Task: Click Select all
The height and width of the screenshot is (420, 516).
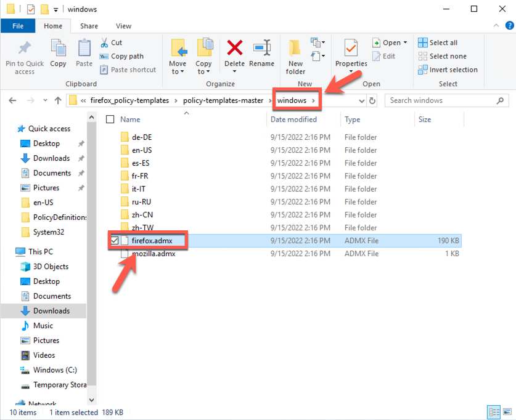Action: (438, 42)
